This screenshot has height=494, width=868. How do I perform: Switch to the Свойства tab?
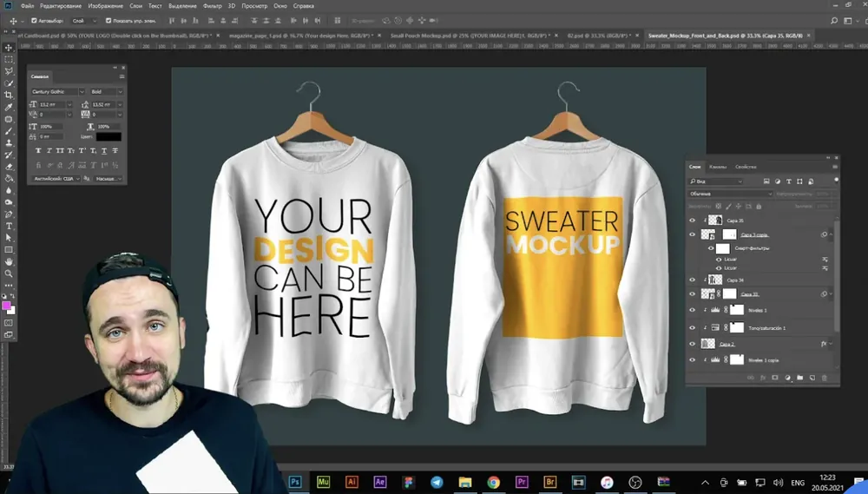746,167
